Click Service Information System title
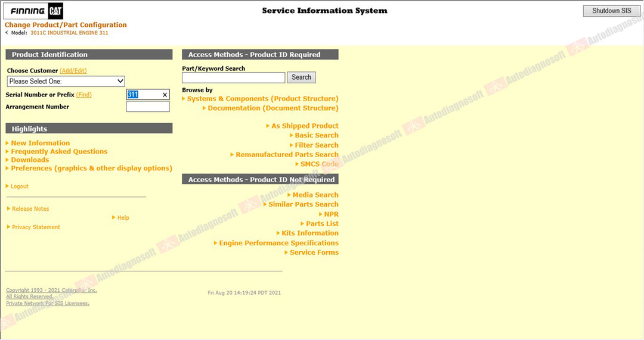The height and width of the screenshot is (340, 644). tap(324, 11)
